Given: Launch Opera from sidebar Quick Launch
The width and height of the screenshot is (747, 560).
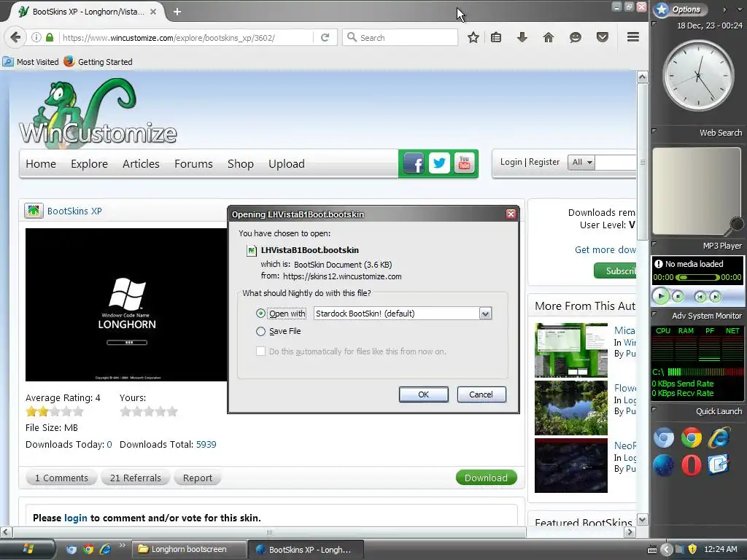Looking at the screenshot, I should coord(692,465).
